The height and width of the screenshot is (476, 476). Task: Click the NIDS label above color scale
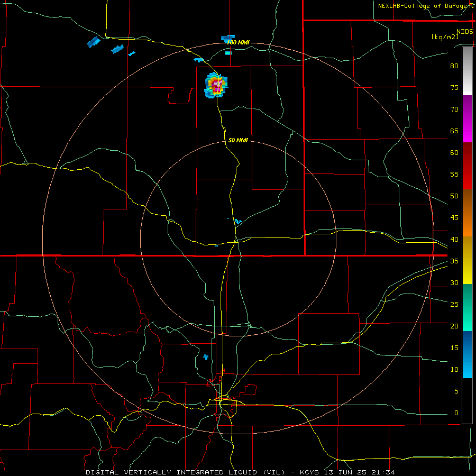[x=465, y=32]
